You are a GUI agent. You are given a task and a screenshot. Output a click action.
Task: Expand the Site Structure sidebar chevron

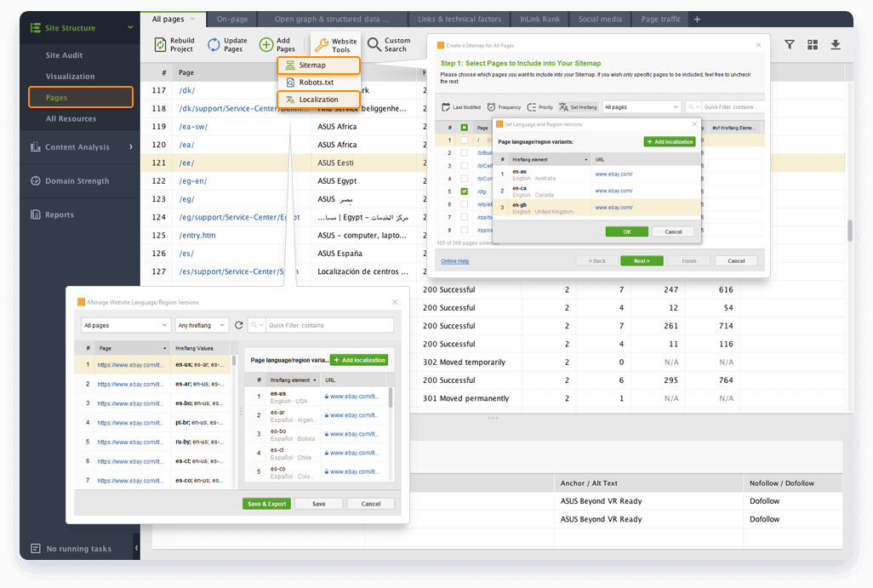(130, 27)
